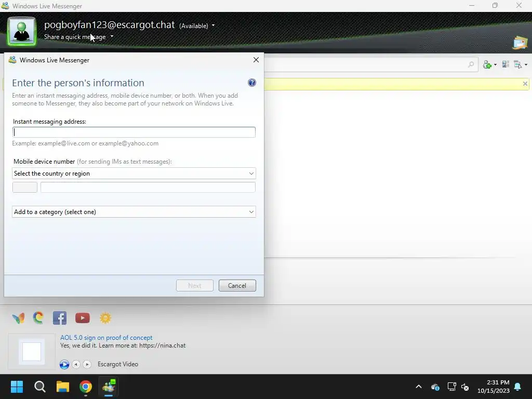Open the Escargot C-shaped icon
532x399 pixels.
pos(38,317)
